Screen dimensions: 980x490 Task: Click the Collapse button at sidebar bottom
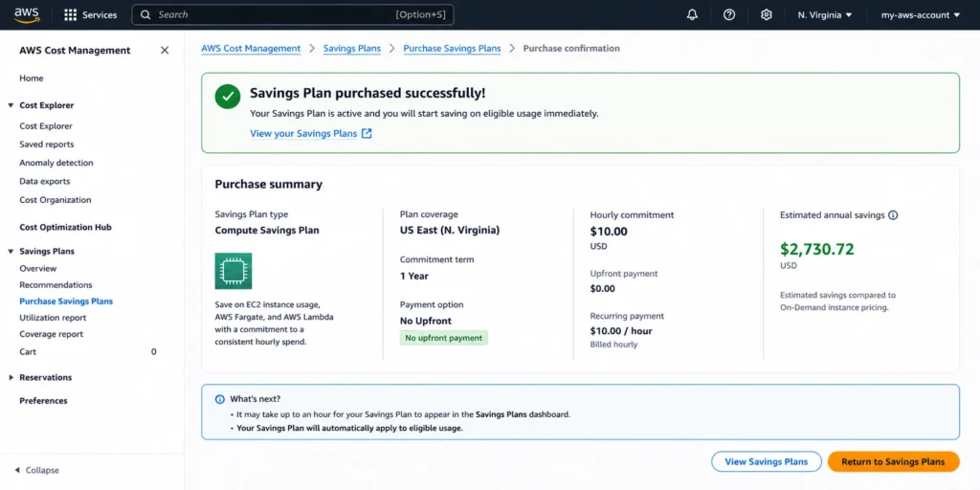(36, 470)
